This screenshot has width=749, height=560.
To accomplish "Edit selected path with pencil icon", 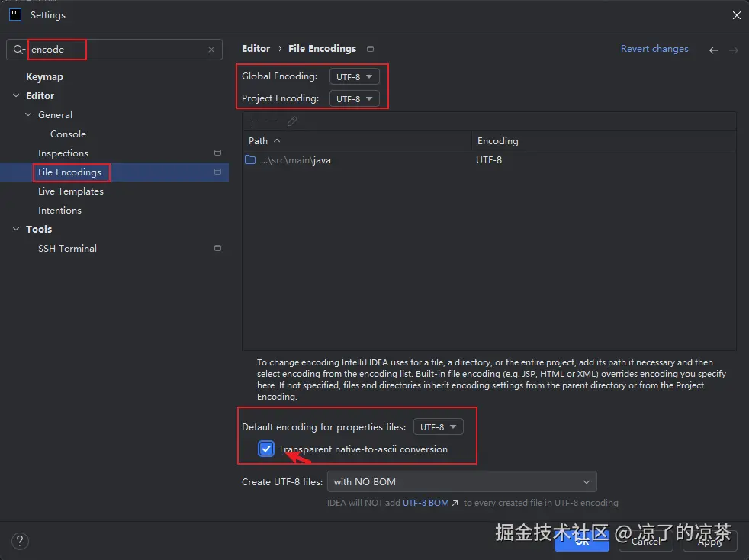I will tap(292, 121).
